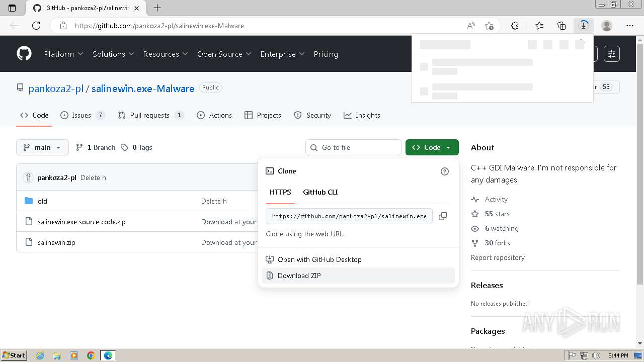Expand the Enterprise menu
Viewport: 644px width, 362px height.
pos(282,54)
